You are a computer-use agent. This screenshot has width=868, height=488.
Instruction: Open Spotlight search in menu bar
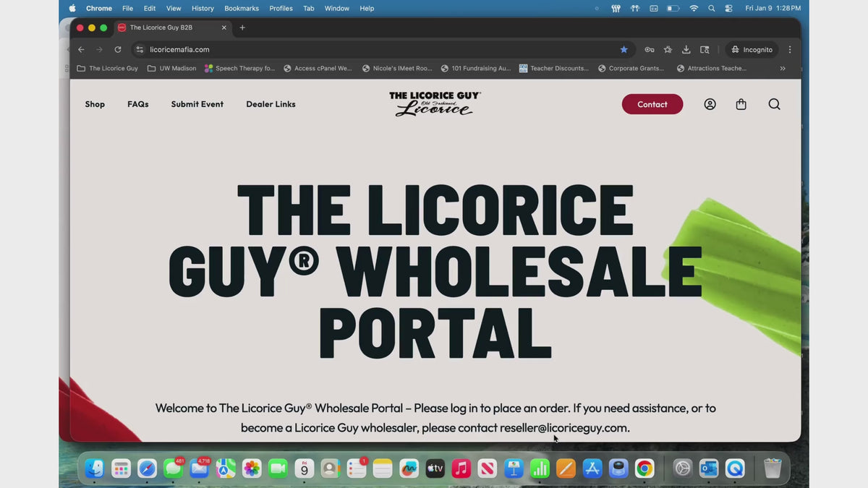click(x=711, y=8)
